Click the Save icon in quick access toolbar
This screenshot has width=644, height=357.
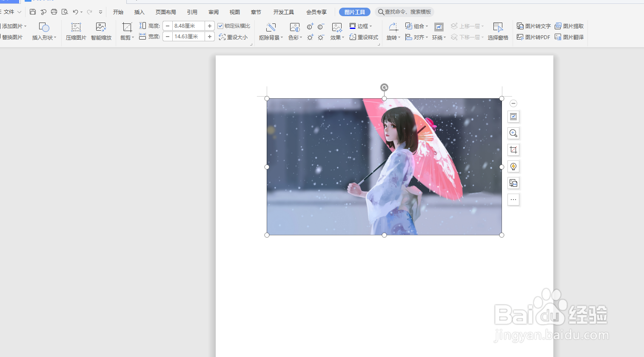(33, 12)
